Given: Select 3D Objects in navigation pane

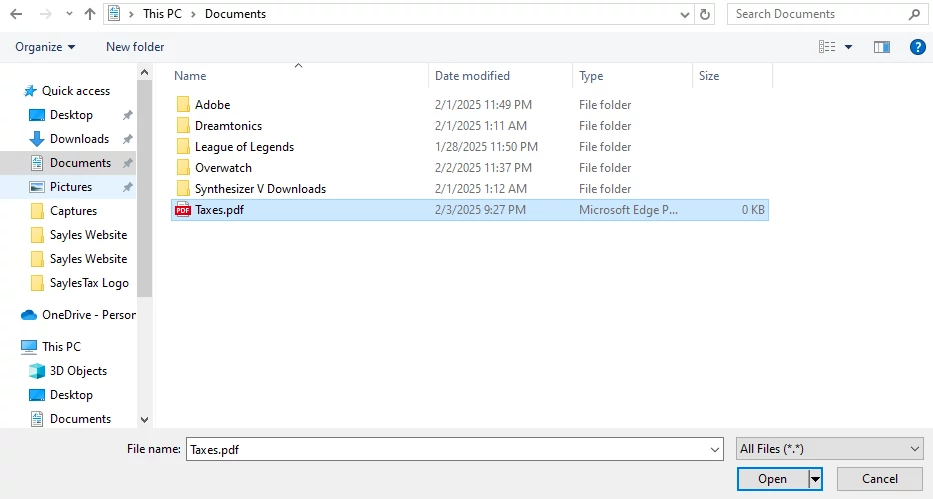Looking at the screenshot, I should coord(78,371).
